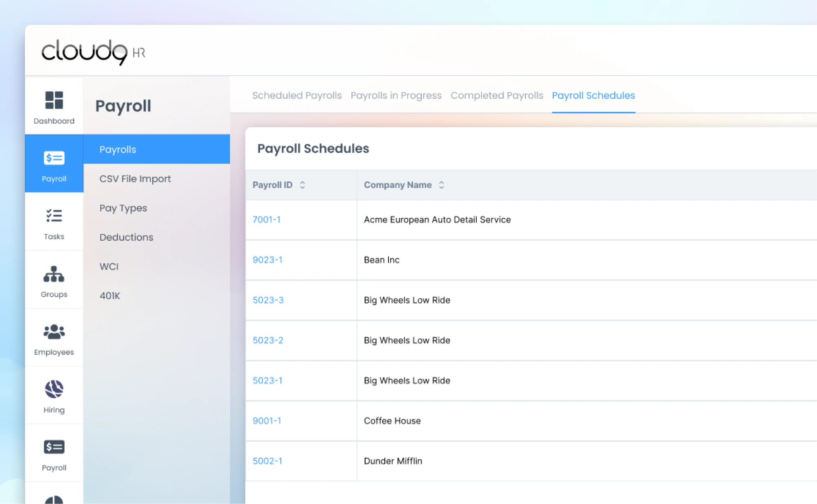Open payroll ID 5023-2 link

(268, 340)
